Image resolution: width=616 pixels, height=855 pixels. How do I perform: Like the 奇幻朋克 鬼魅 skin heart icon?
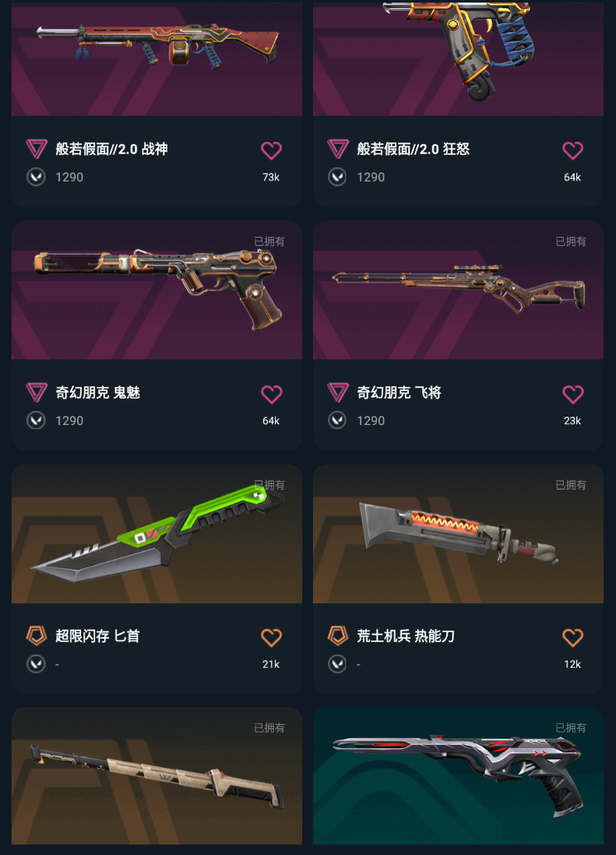(x=271, y=394)
